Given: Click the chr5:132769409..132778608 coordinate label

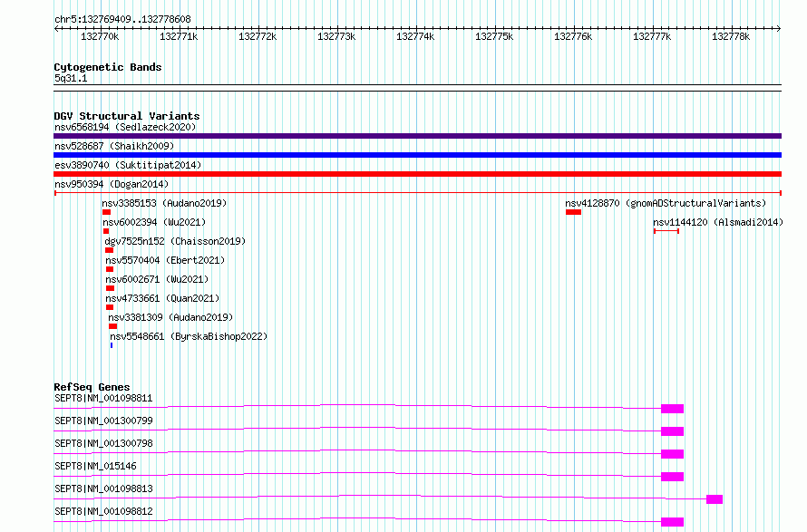Looking at the screenshot, I should pos(122,19).
